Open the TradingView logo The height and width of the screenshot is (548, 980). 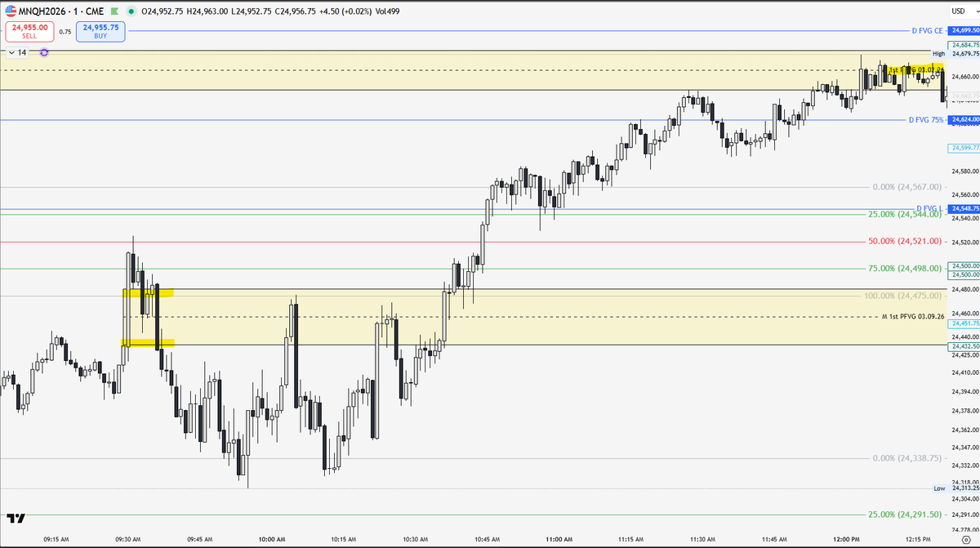click(x=16, y=518)
